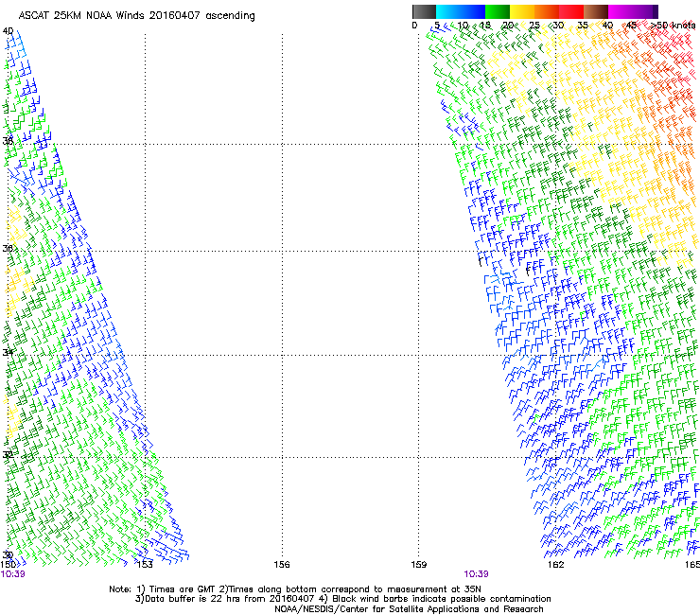
Task: Click the latitude label '40' at top left
Action: tap(8, 31)
